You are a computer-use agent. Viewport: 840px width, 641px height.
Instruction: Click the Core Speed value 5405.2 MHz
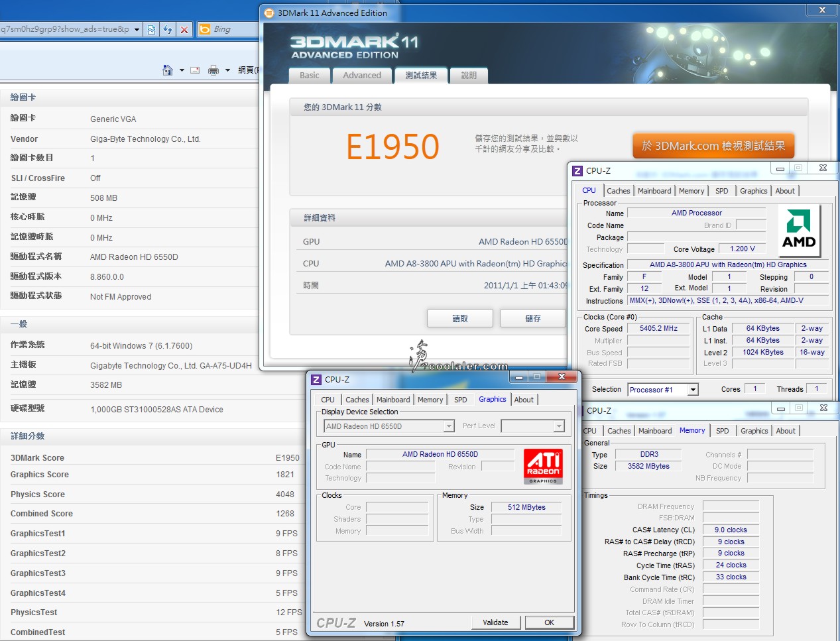(658, 329)
